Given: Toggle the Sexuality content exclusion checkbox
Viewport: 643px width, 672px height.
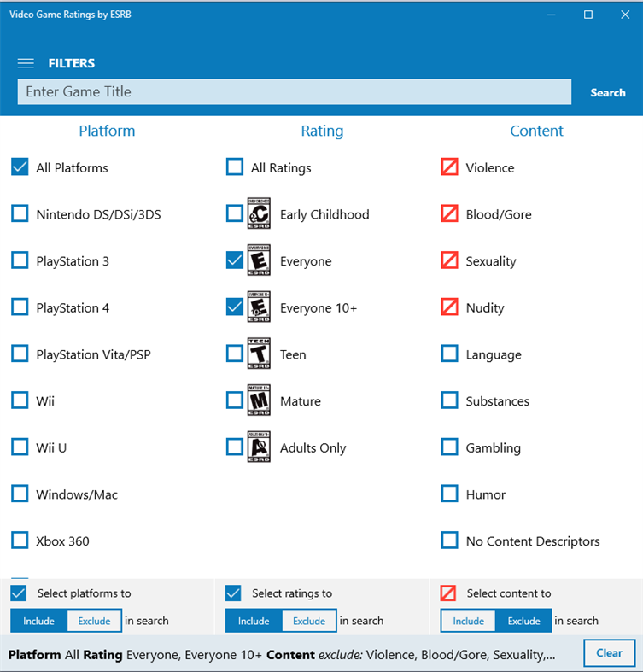Looking at the screenshot, I should (450, 260).
